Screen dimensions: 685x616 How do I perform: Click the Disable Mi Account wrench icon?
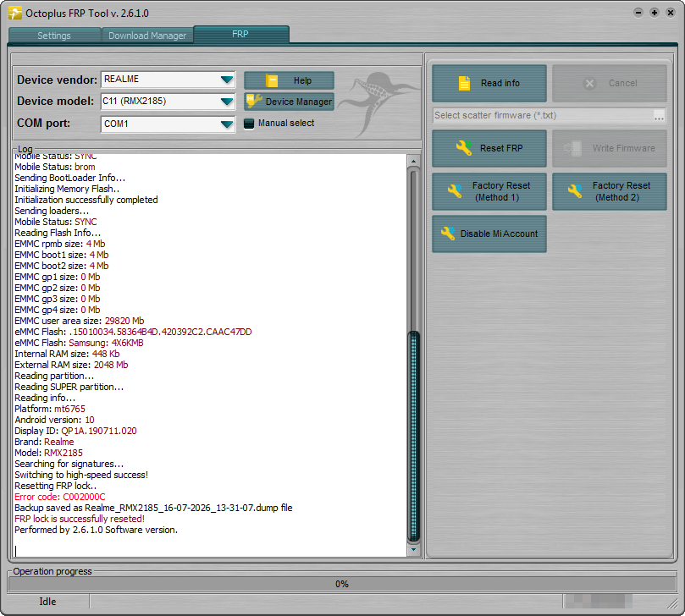(448, 234)
